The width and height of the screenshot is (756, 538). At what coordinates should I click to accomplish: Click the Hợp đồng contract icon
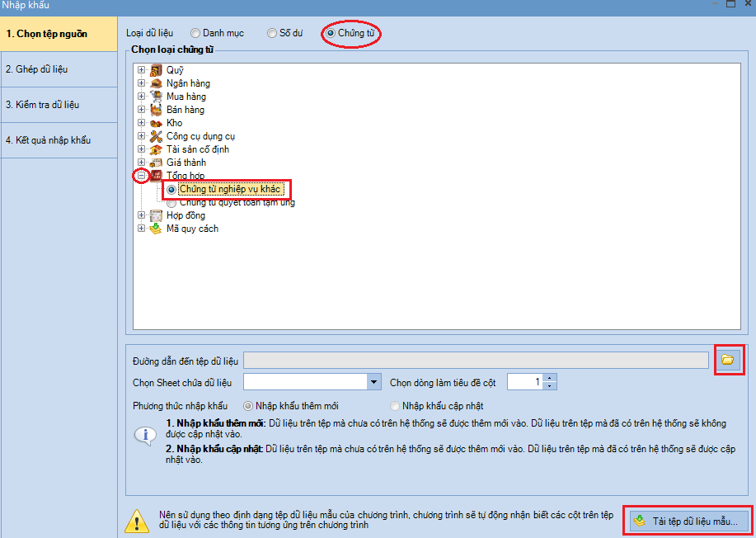(156, 215)
